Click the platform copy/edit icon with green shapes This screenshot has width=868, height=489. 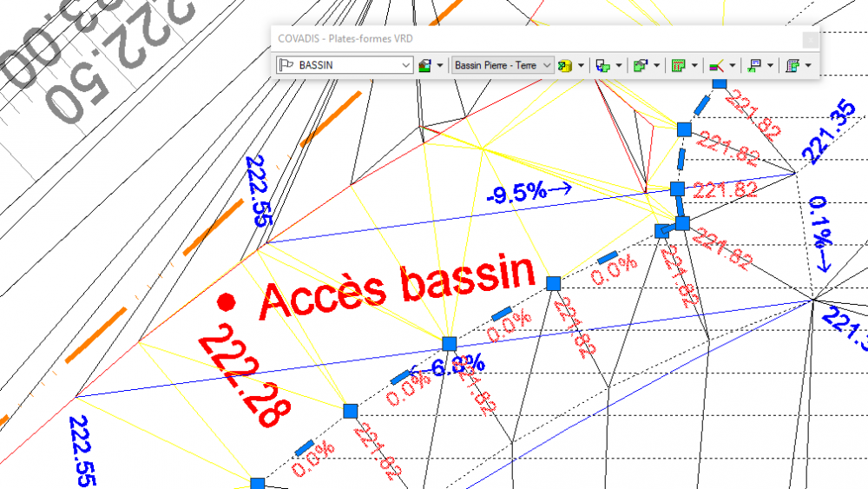tap(641, 65)
